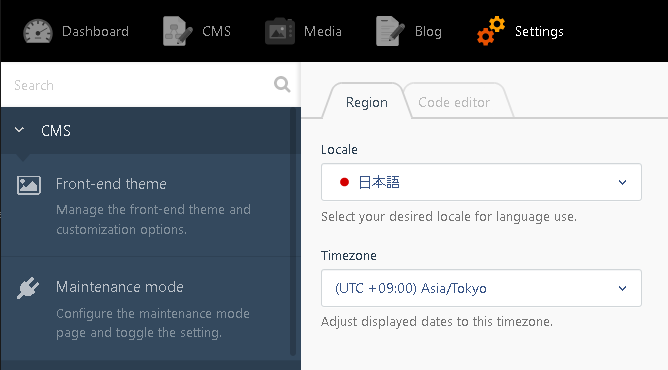This screenshot has height=370, width=668.
Task: Switch to the Code editor tab
Action: [x=454, y=102]
